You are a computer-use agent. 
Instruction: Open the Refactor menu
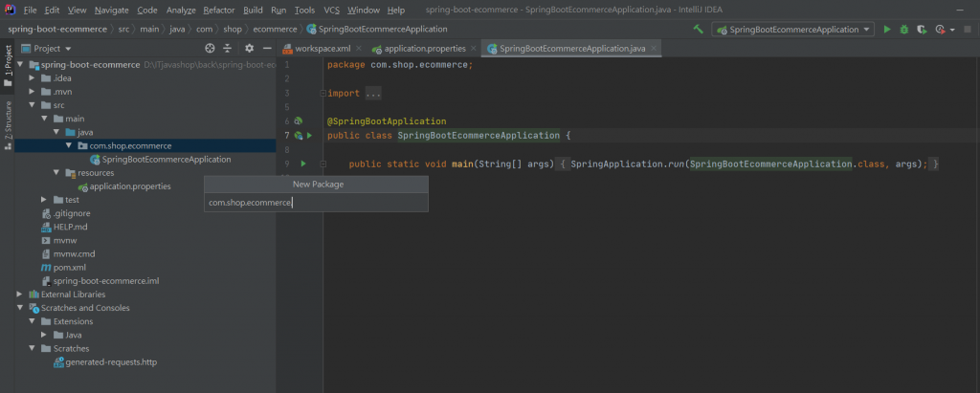219,10
